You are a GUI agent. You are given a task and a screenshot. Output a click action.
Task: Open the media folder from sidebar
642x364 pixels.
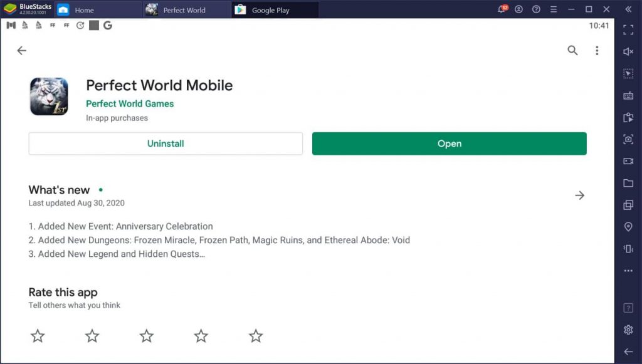tap(628, 183)
